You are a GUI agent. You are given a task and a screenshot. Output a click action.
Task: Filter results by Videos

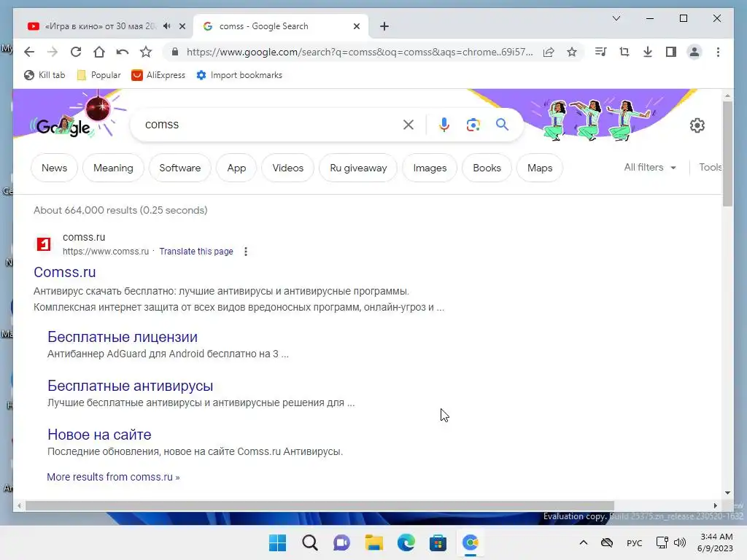(287, 168)
